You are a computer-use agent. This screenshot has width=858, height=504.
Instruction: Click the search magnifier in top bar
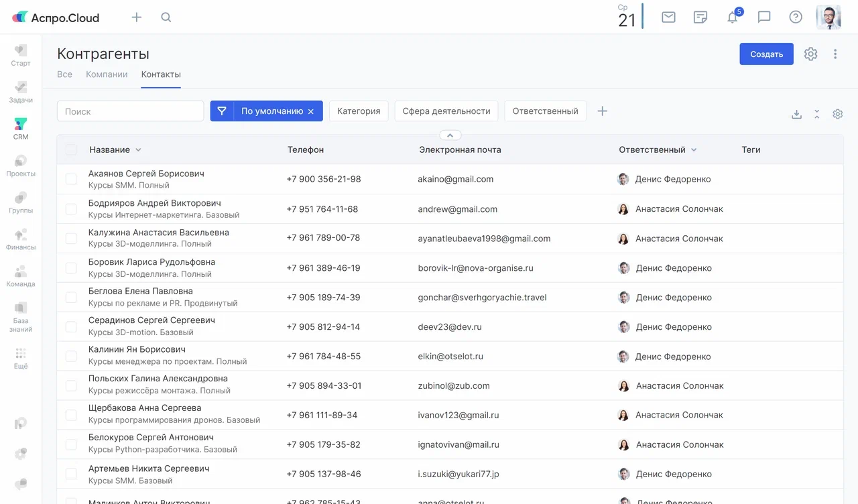point(166,17)
